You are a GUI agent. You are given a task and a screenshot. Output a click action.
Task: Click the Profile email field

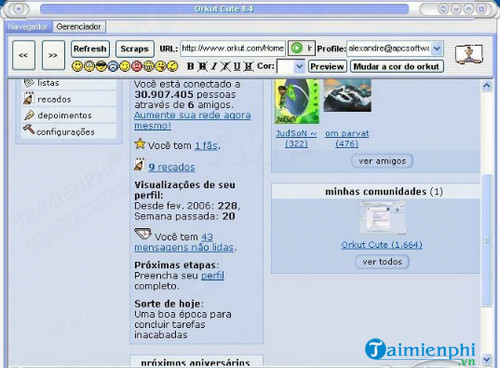point(389,49)
